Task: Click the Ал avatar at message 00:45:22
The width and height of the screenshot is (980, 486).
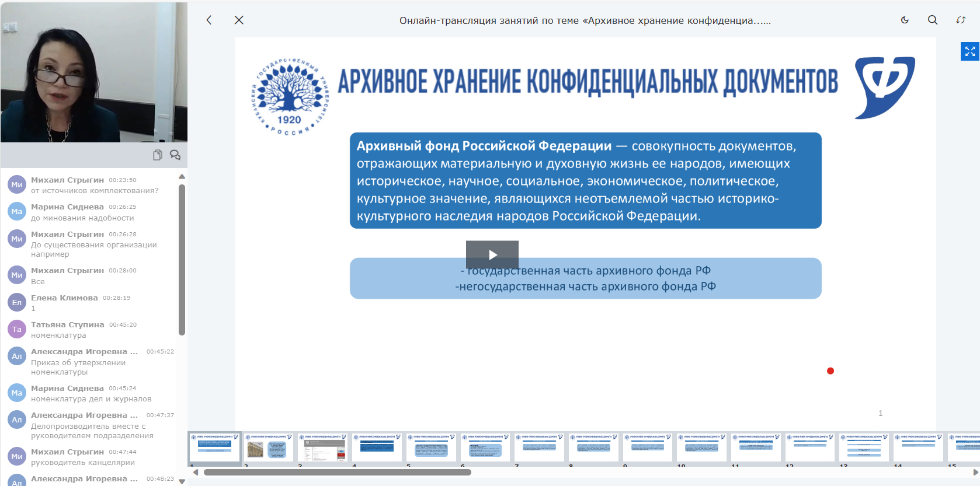Action: point(17,356)
